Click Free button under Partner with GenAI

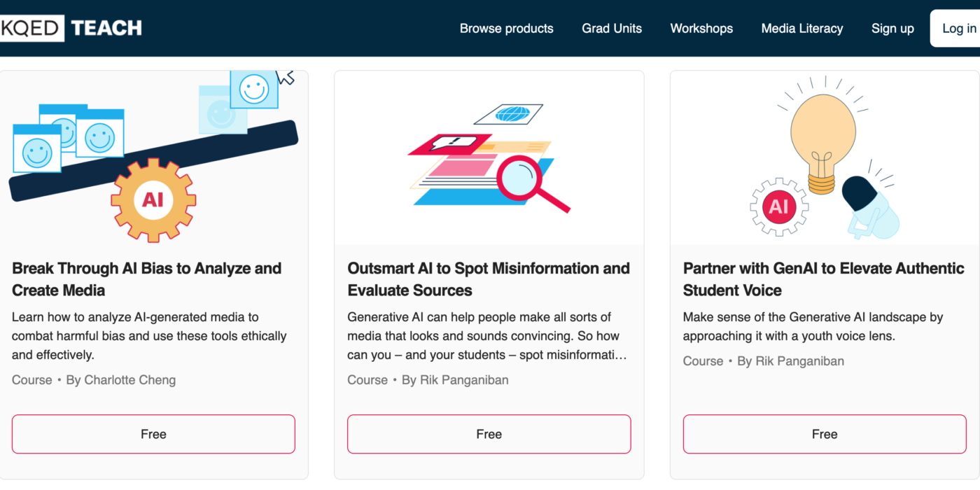coord(824,434)
